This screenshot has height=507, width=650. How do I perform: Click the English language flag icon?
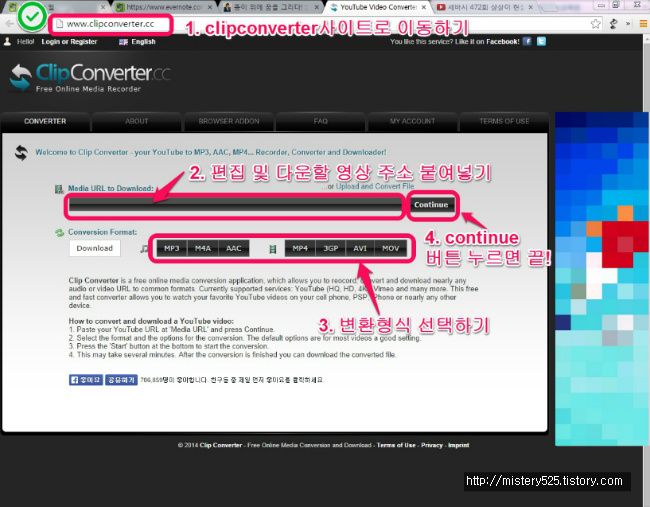pyautogui.click(x=123, y=42)
